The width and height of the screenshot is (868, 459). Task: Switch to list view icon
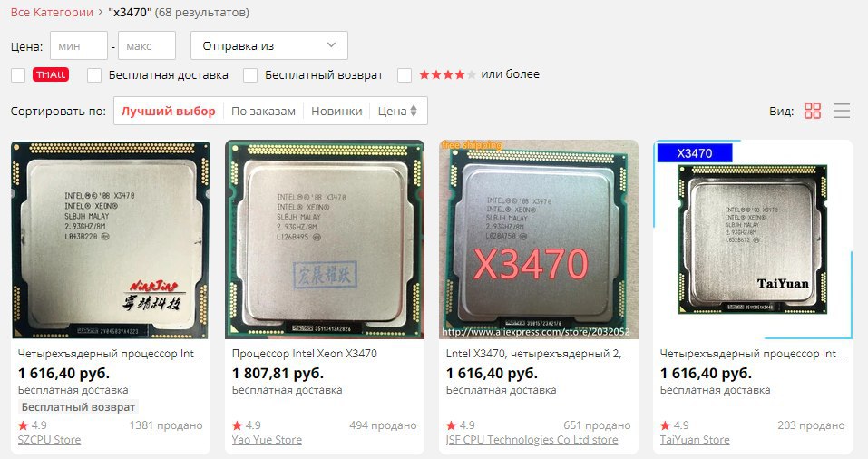pyautogui.click(x=842, y=111)
